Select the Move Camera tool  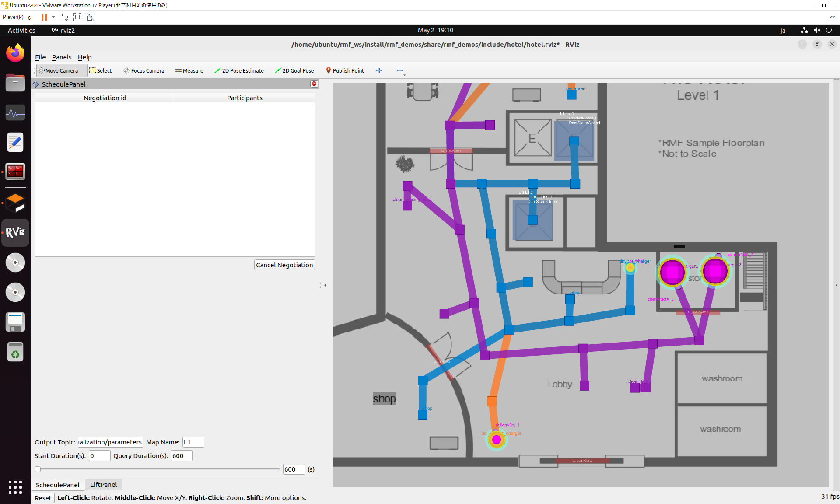pos(58,70)
